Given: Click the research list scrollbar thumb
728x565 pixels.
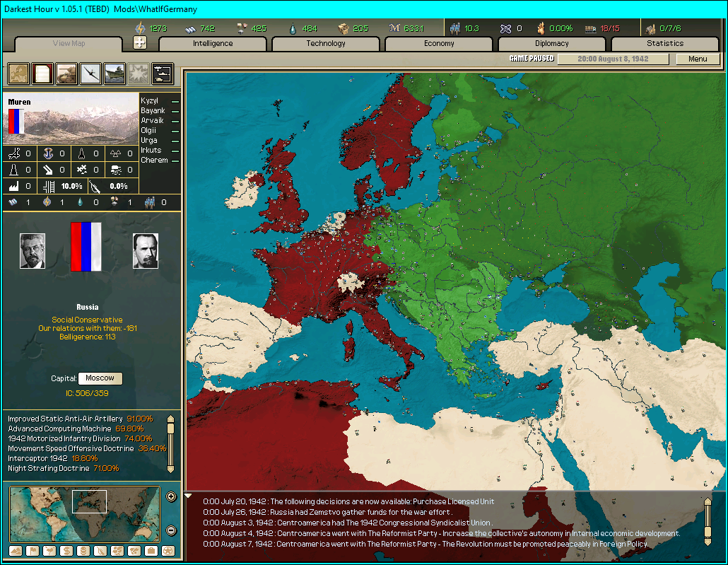Looking at the screenshot, I should point(170,428).
